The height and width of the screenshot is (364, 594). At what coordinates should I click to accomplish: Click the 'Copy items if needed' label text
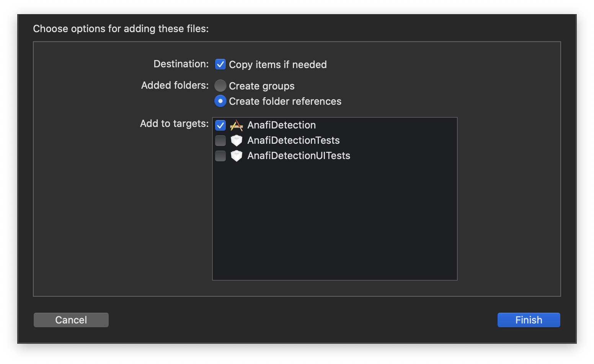click(278, 65)
